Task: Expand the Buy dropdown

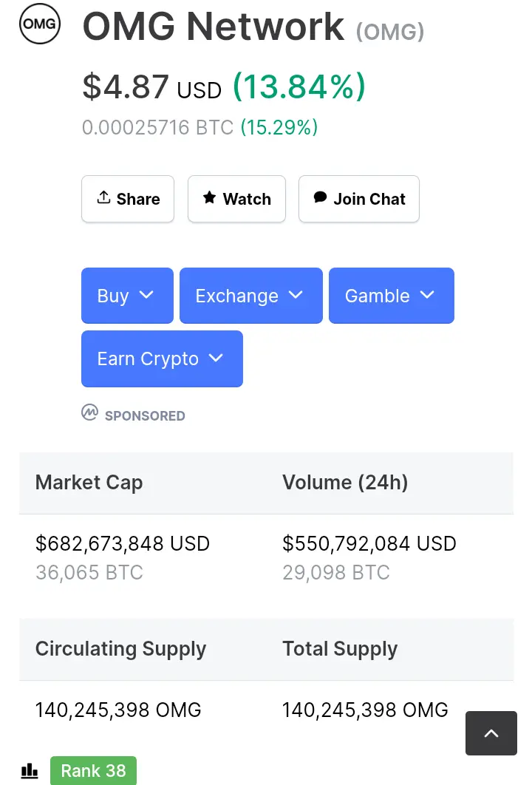Action: [x=127, y=296]
